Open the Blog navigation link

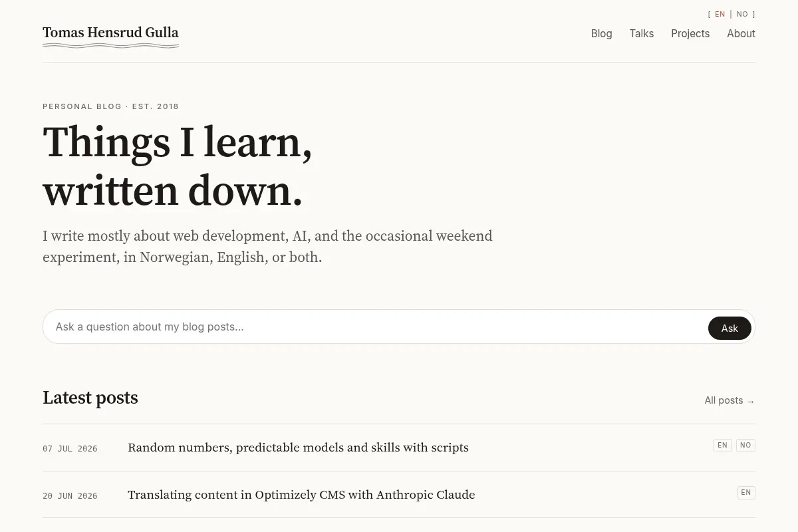click(x=601, y=33)
